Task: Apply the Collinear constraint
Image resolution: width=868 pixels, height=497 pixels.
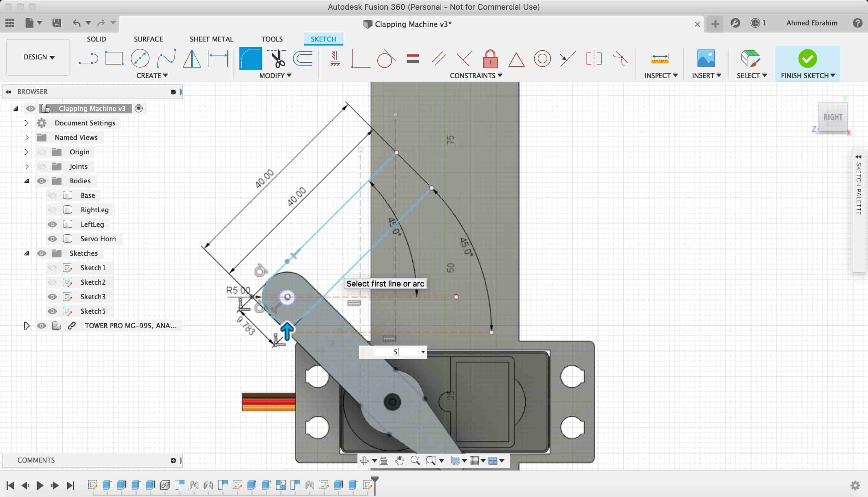Action: point(568,59)
